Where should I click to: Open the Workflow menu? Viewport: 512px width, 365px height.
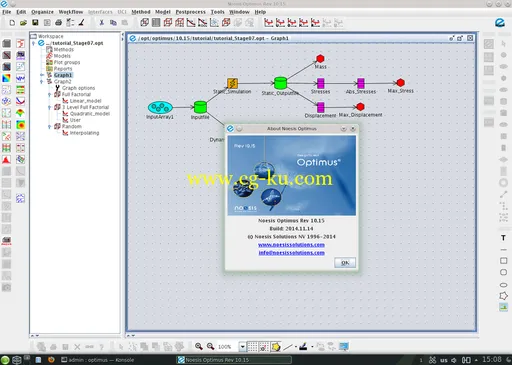71,12
